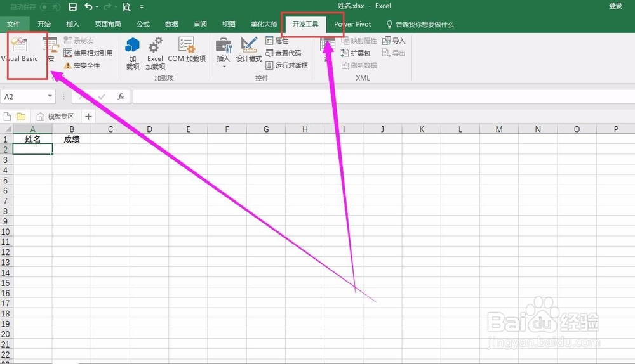The width and height of the screenshot is (635, 364).
Task: Switch to the View (视图) tab
Action: 229,24
